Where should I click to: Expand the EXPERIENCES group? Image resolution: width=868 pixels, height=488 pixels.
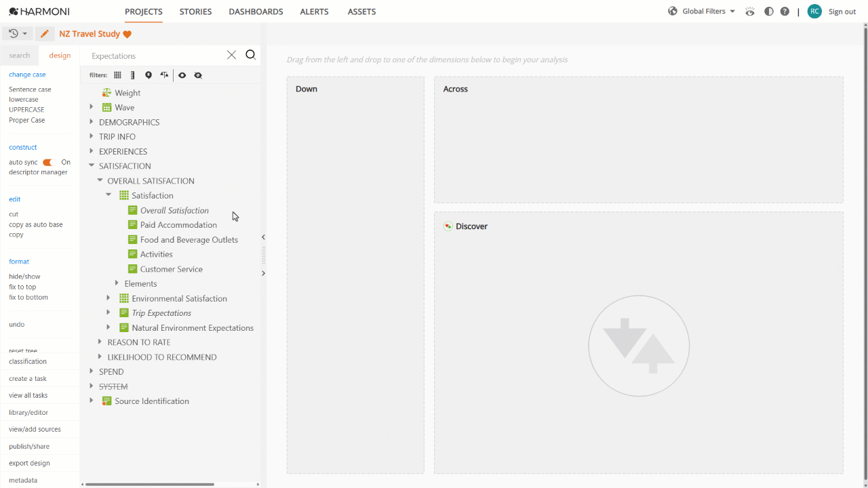coord(92,151)
